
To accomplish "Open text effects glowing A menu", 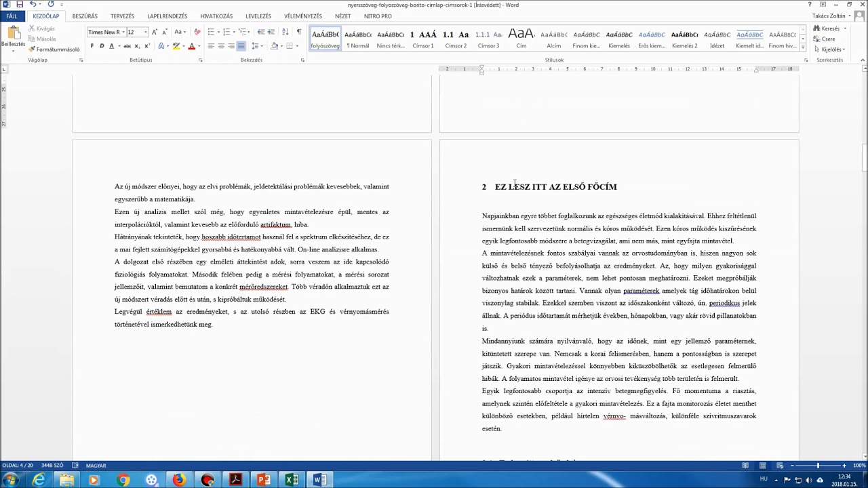I will pos(161,46).
